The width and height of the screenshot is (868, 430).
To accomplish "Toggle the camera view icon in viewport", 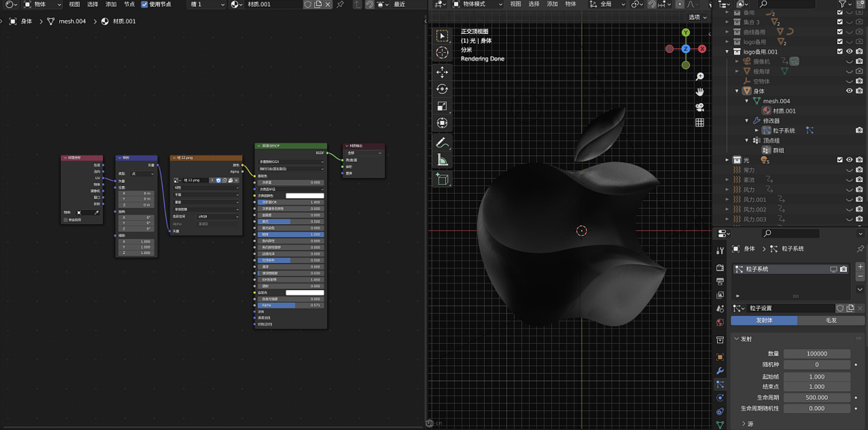I will [x=700, y=107].
